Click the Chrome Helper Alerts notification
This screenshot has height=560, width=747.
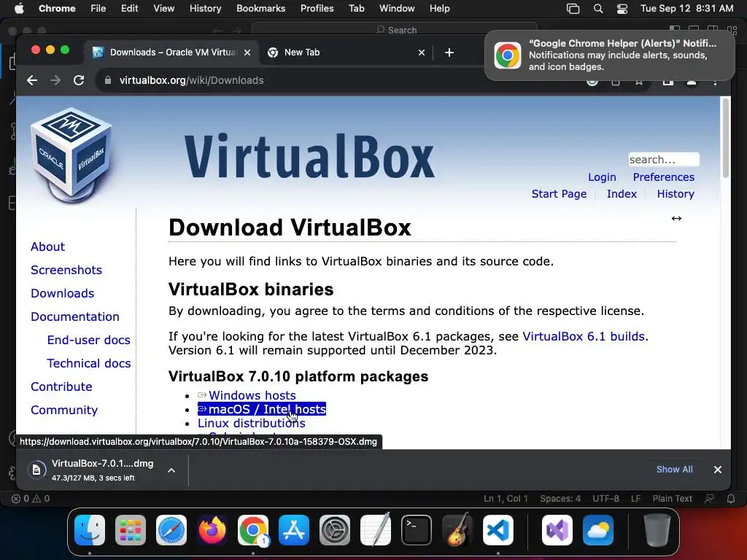coord(610,55)
